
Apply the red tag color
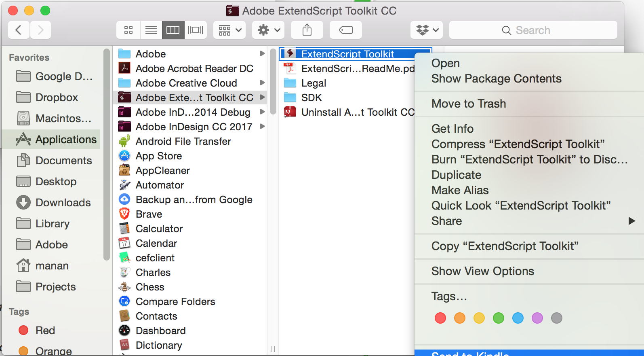tap(440, 318)
